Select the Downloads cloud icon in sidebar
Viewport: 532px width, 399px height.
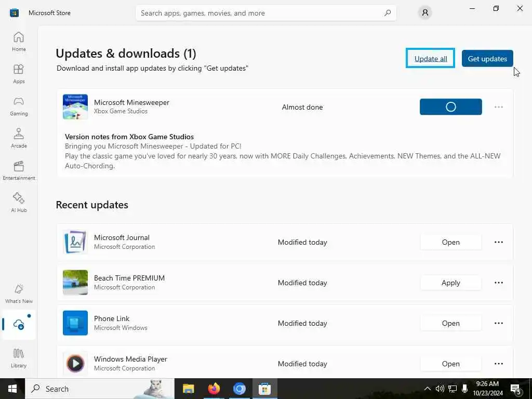[x=19, y=325]
